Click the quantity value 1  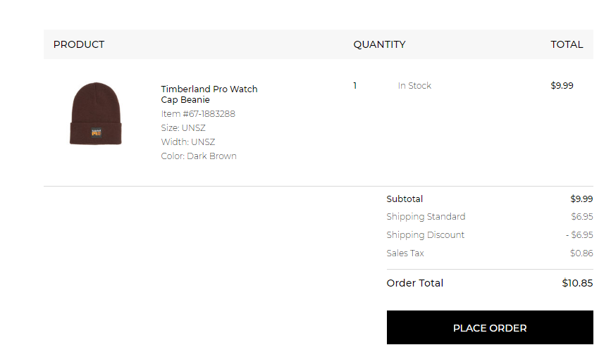[355, 86]
